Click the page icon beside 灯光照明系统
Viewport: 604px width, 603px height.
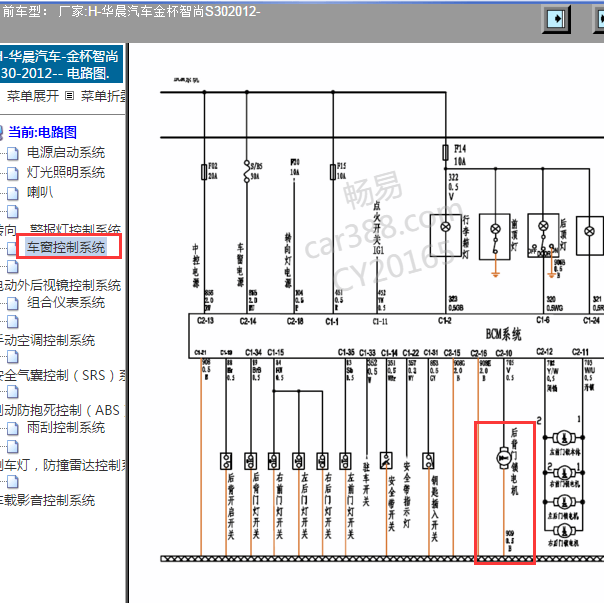(x=12, y=173)
